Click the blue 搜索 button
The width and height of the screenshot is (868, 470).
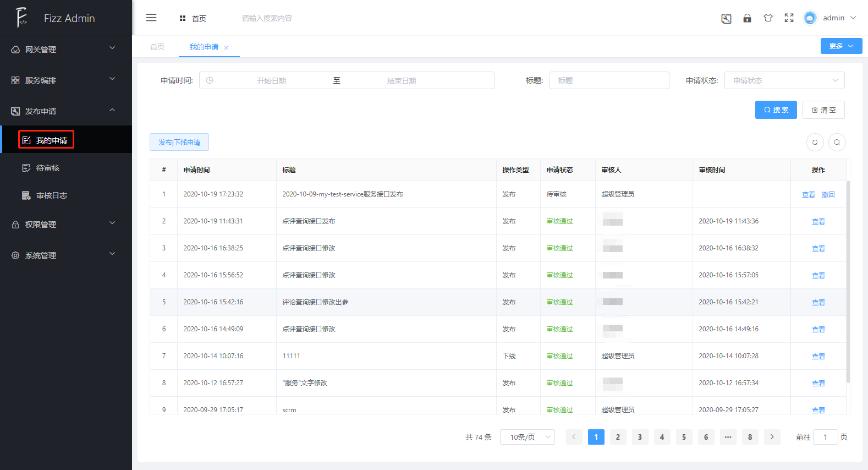point(776,110)
